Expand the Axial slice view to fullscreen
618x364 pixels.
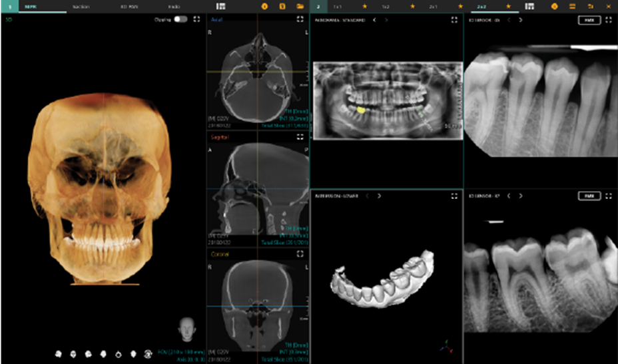(x=300, y=19)
